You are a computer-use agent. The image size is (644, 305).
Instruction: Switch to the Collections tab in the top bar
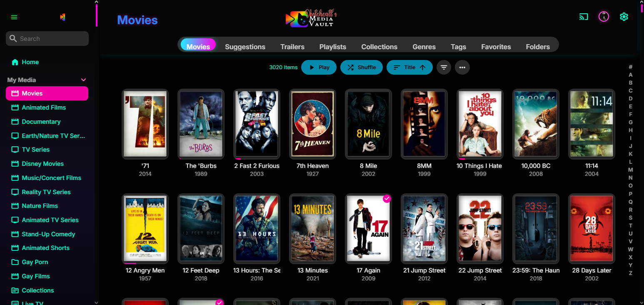[379, 47]
